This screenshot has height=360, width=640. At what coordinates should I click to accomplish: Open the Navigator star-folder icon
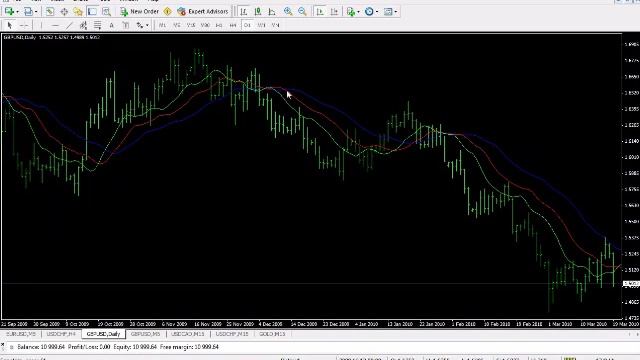click(78, 11)
